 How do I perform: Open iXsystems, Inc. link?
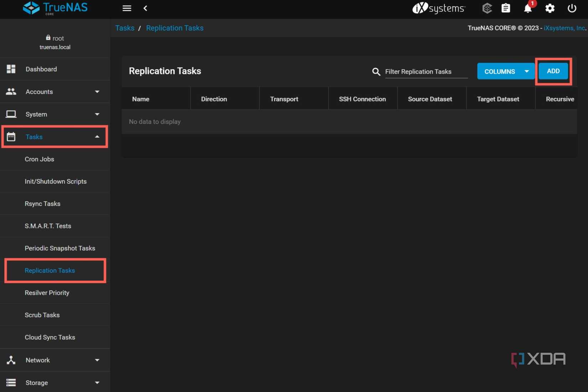(x=565, y=28)
